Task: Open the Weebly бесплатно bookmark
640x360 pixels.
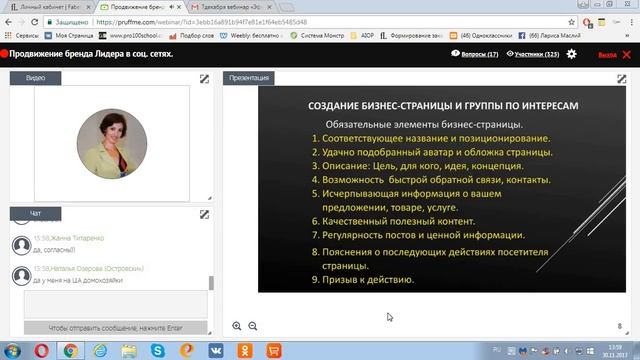Action: click(251, 36)
